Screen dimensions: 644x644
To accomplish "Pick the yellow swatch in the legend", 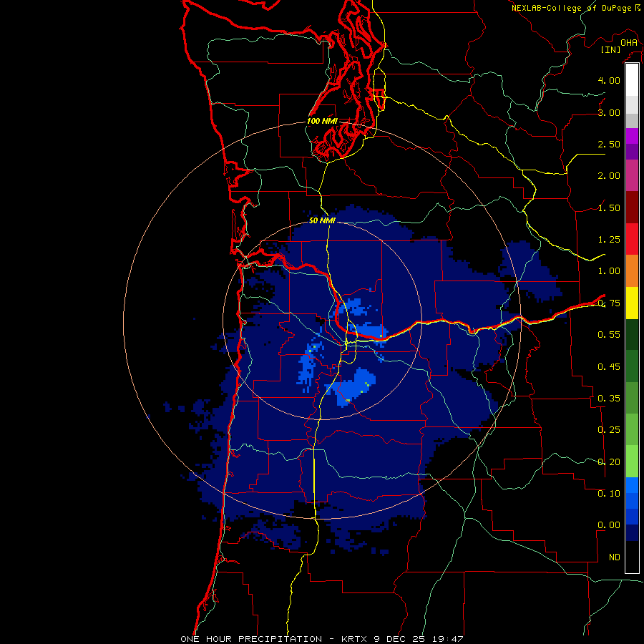I will (632, 303).
